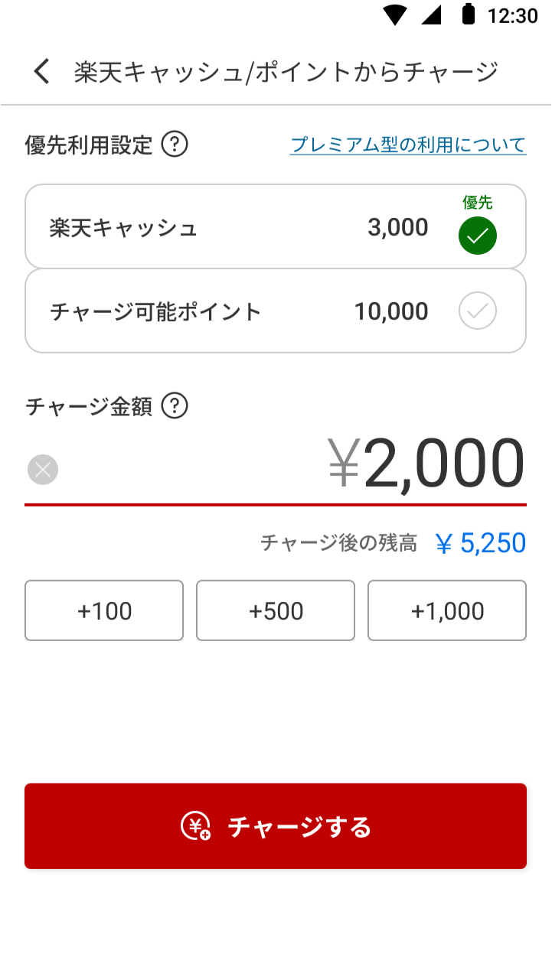
Task: Tap the 12:30 clock in status bar
Action: click(x=512, y=15)
